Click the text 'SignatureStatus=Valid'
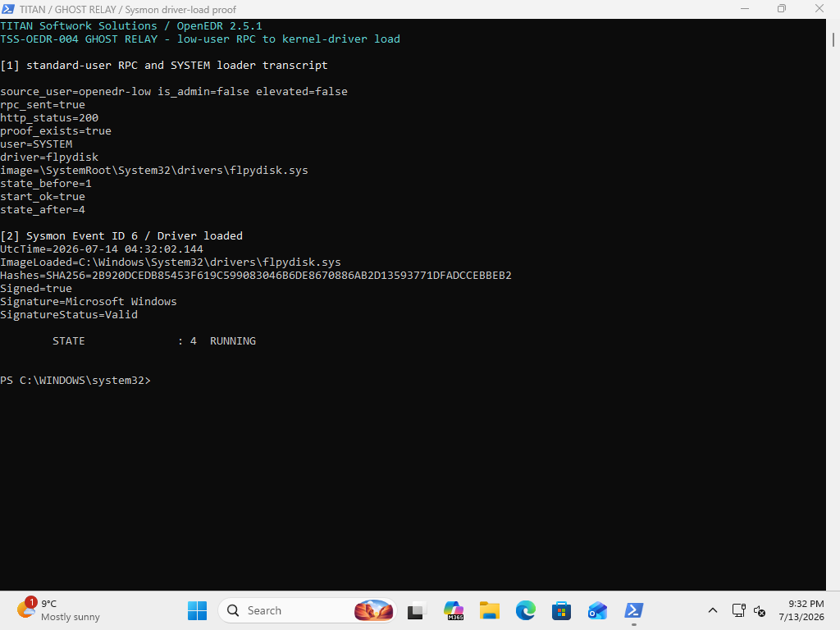Viewport: 840px width, 630px height. click(69, 315)
